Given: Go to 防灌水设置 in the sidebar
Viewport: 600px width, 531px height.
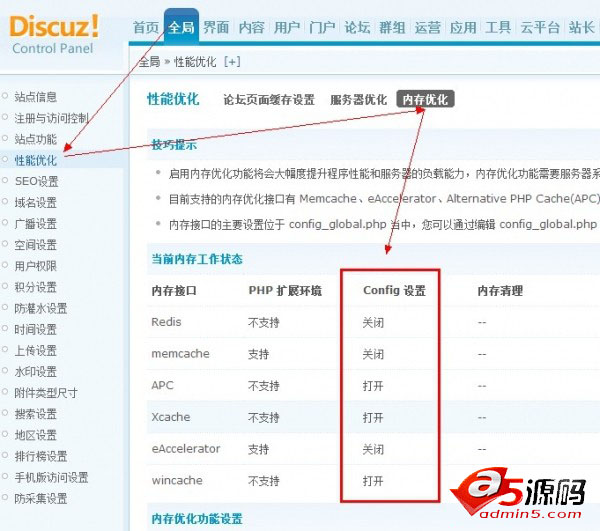Looking at the screenshot, I should point(41,308).
